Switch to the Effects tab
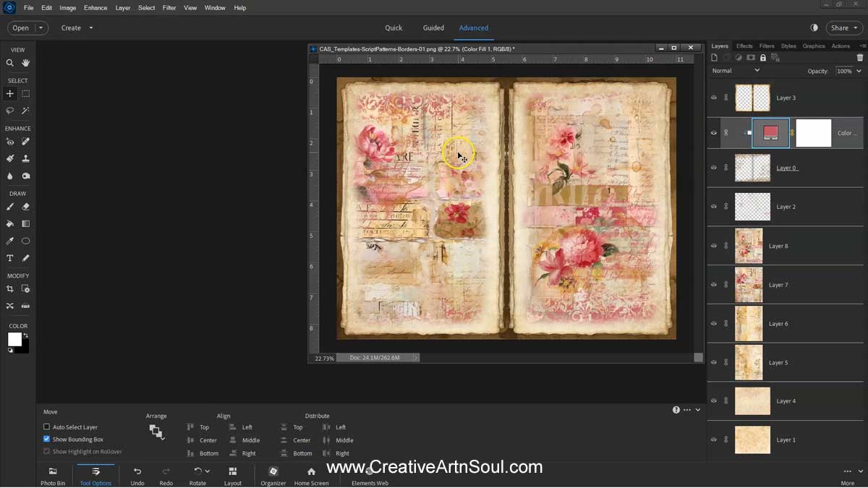This screenshot has height=488, width=868. [744, 45]
